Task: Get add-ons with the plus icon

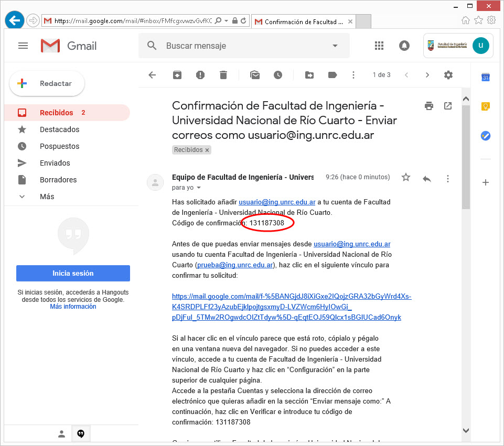Action: point(485,182)
